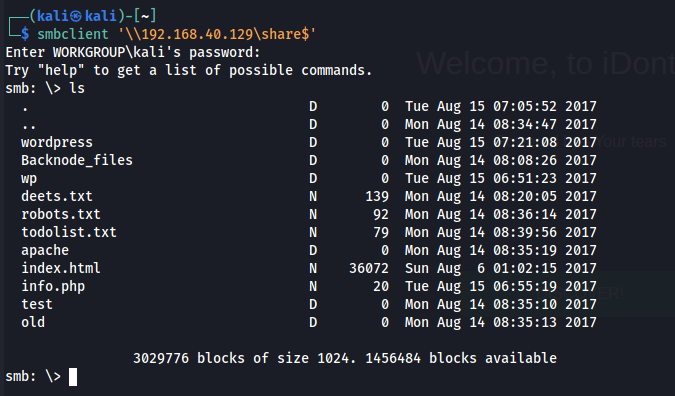
Task: Select the Backnode_files directory name
Action: pyautogui.click(x=77, y=160)
